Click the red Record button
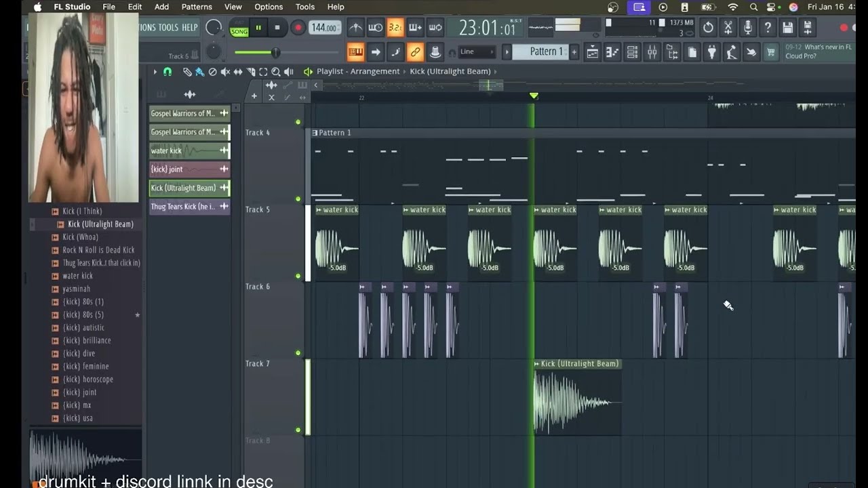Image resolution: width=868 pixels, height=488 pixels. 298,28
